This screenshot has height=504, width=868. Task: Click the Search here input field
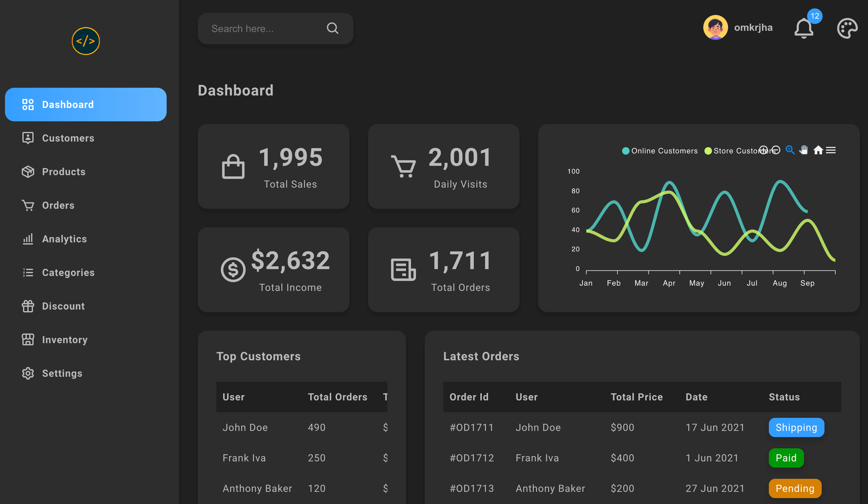pos(275,28)
